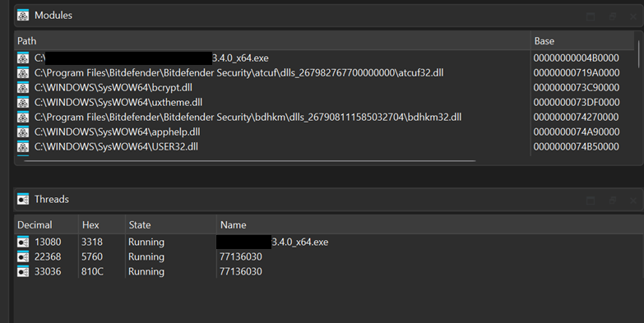Click the Running state of thread 13080

(146, 242)
